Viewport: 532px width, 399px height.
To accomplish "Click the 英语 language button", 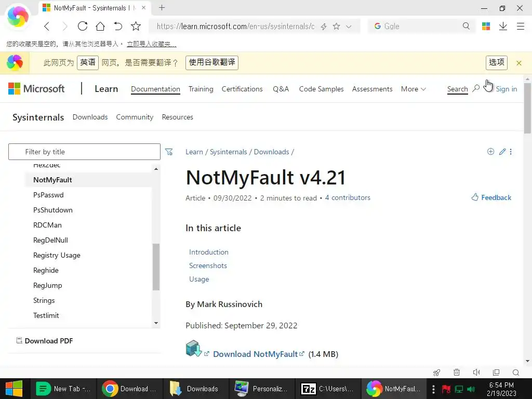I will click(87, 63).
